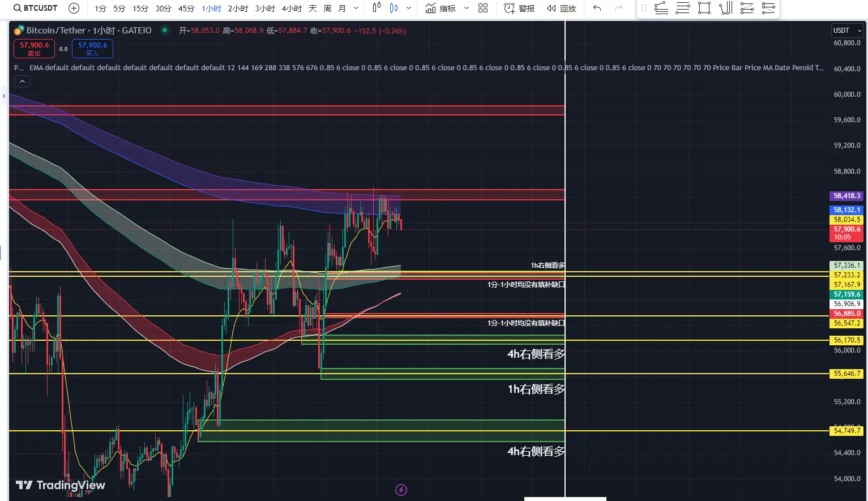Click the 56,885.0 red price label

tap(846, 314)
